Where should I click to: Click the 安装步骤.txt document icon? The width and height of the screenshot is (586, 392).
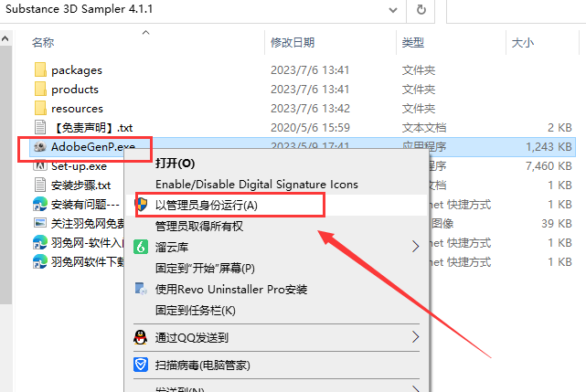point(40,185)
